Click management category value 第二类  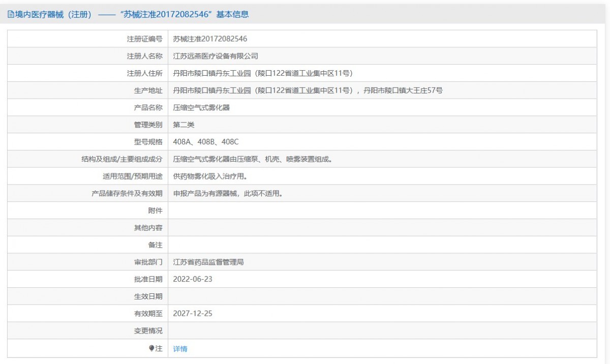184,125
